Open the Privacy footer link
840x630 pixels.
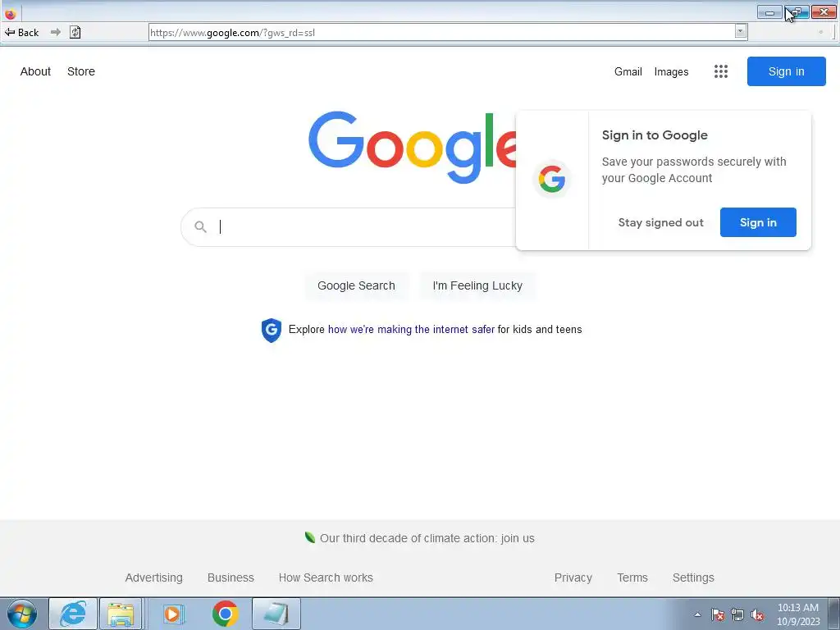click(573, 577)
